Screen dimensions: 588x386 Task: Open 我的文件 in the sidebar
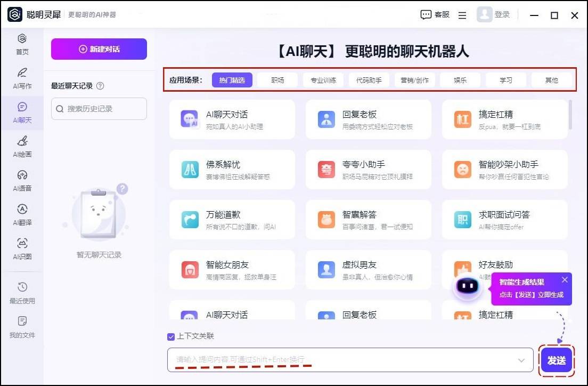coord(22,326)
